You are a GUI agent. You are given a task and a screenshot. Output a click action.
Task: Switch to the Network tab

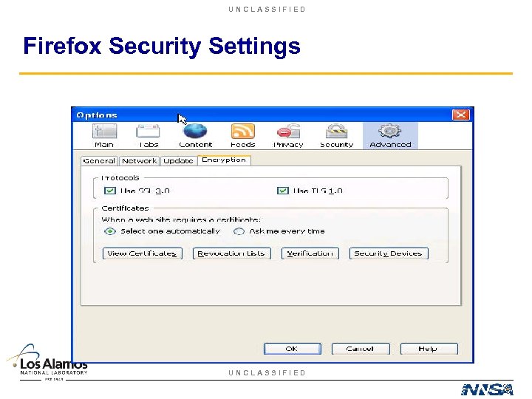pos(139,161)
